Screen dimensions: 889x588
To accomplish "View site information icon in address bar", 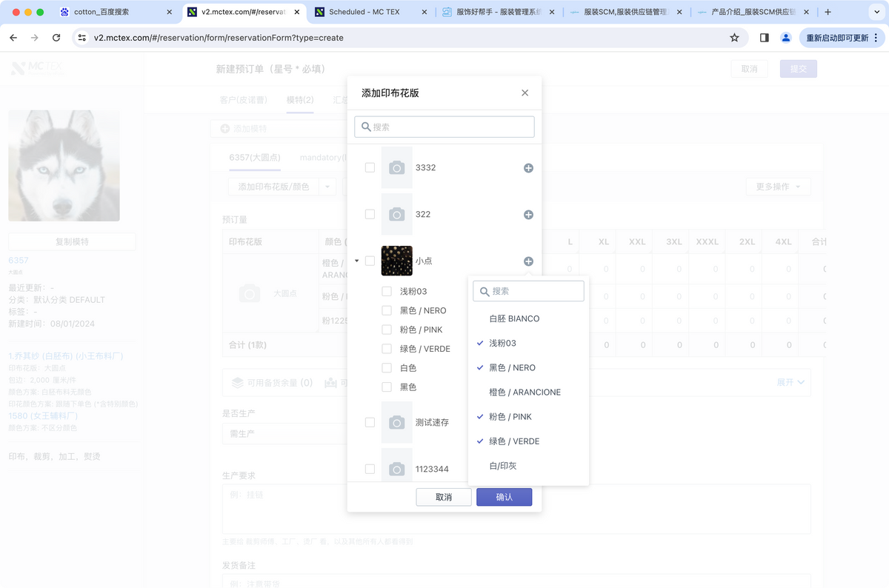I will tap(82, 38).
